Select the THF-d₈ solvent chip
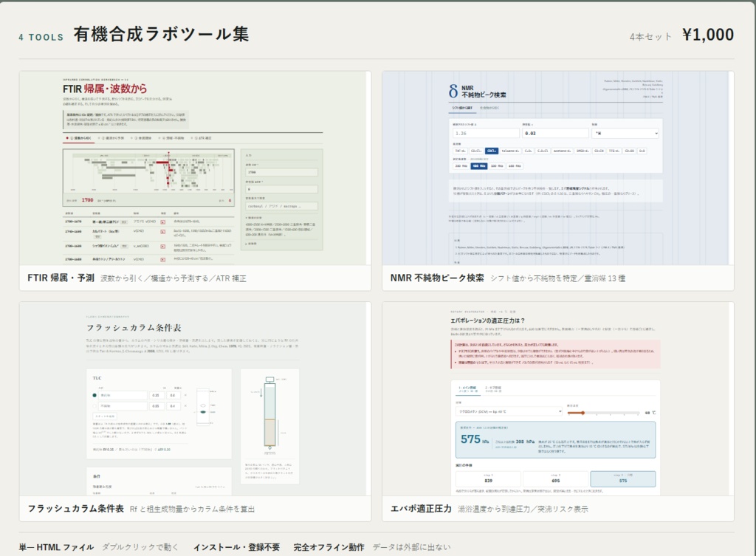Viewport: 756px width, 556px height. tap(461, 151)
